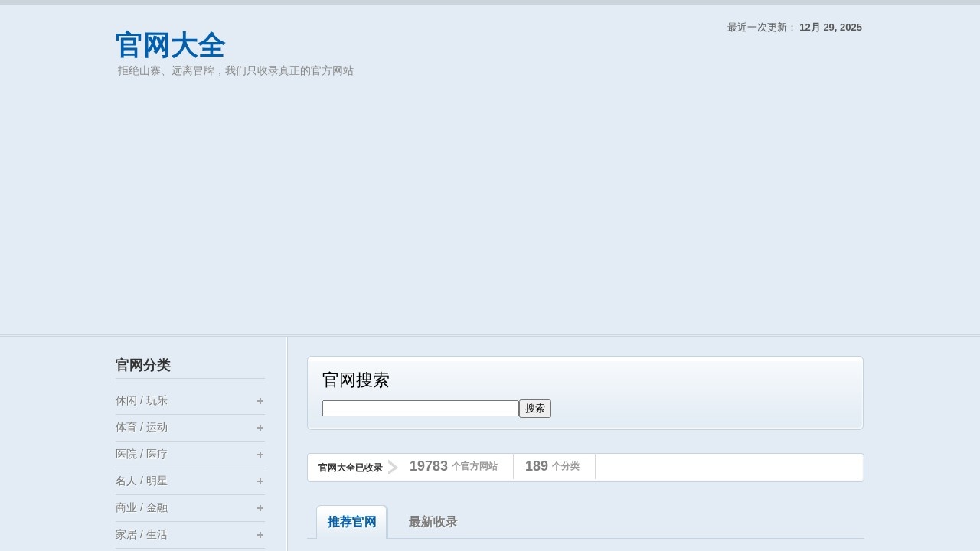Click the 189 个分类 count
Image resolution: width=980 pixels, height=551 pixels.
[x=552, y=466]
